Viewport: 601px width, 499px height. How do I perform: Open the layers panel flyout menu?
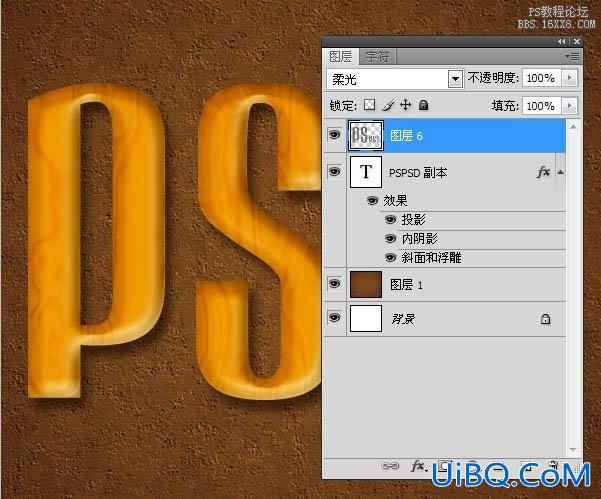click(572, 57)
